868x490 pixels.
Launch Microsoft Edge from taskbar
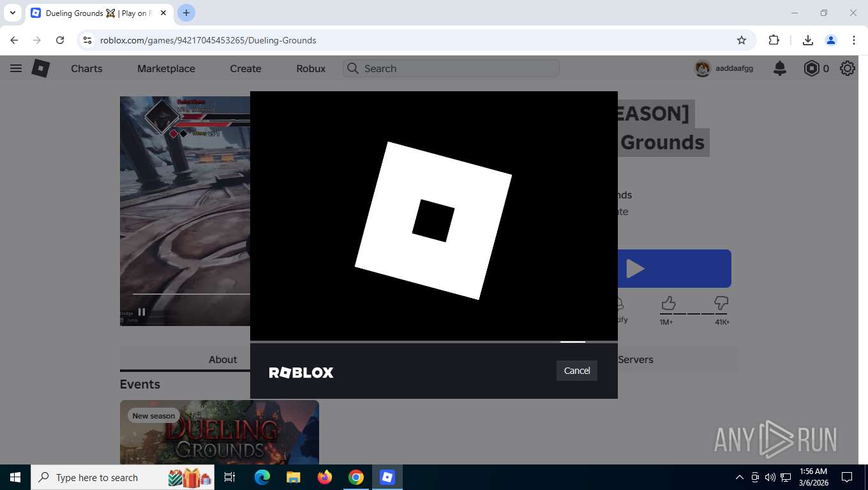pyautogui.click(x=262, y=477)
